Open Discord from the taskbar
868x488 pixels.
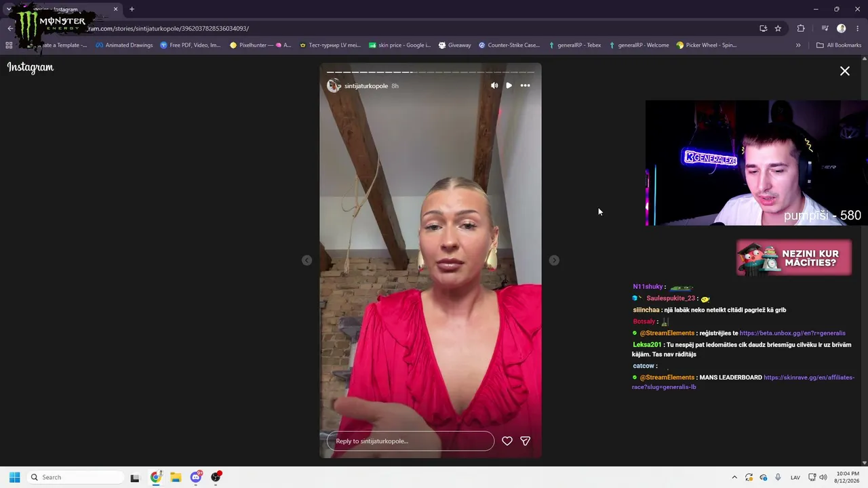click(x=196, y=477)
